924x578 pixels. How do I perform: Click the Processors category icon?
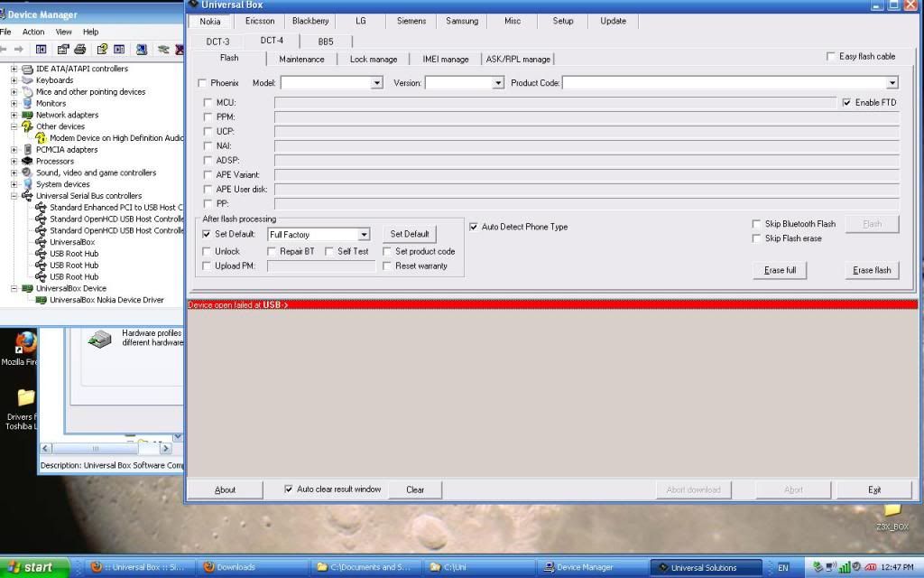click(27, 161)
